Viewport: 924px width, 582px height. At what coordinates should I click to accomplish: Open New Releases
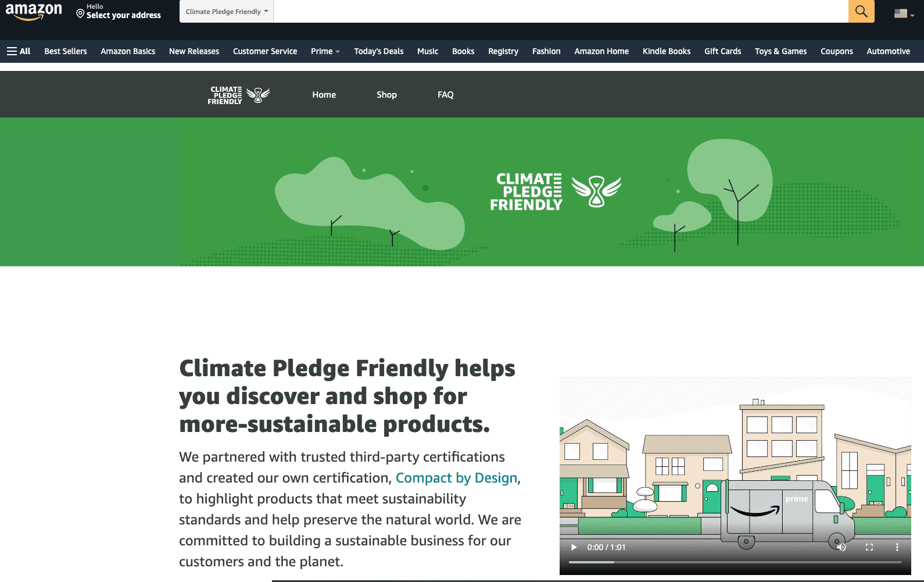[x=194, y=51]
